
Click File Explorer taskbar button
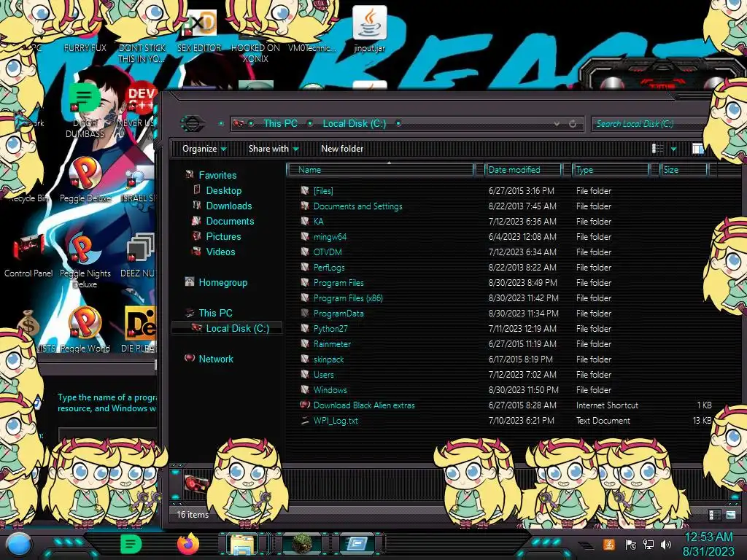click(243, 545)
